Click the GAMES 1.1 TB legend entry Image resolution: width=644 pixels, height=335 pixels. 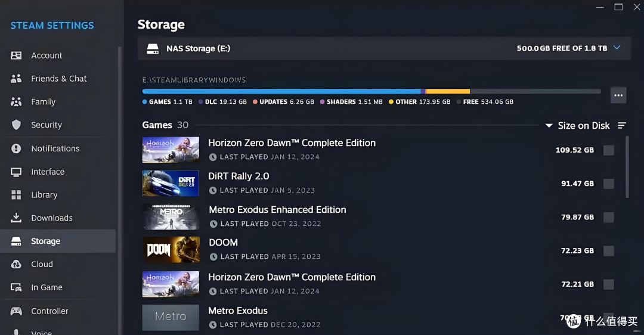[167, 102]
